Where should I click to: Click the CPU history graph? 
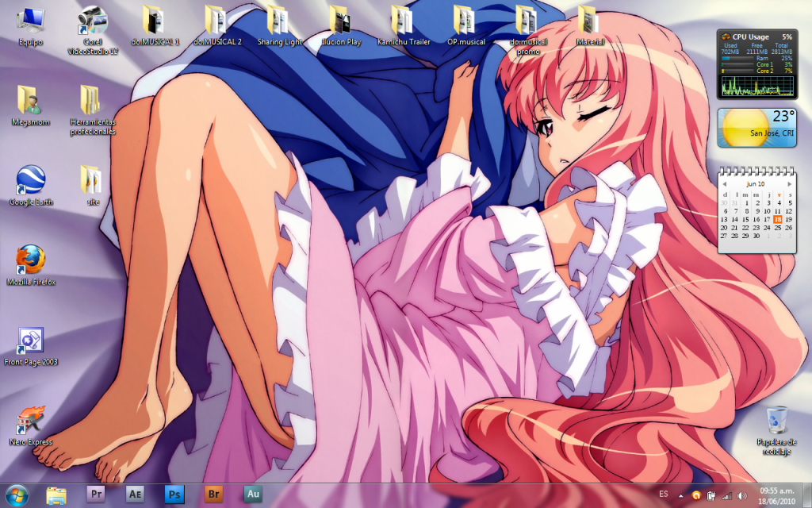click(757, 85)
